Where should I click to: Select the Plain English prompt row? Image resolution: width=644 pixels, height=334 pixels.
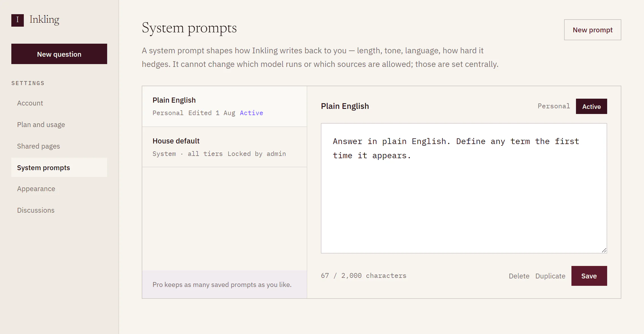click(224, 106)
